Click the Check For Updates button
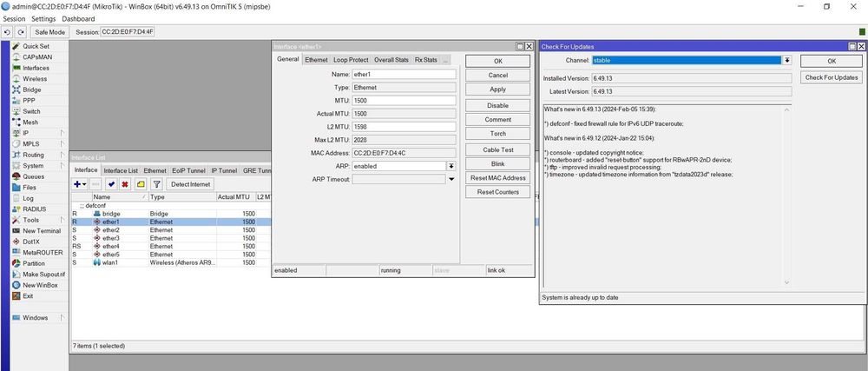This screenshot has width=868, height=371. click(x=832, y=78)
